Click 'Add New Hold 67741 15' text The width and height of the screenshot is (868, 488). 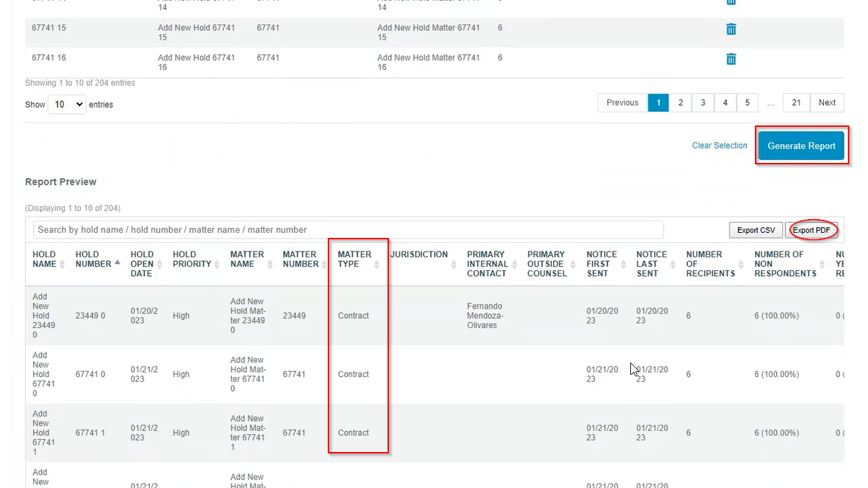pyautogui.click(x=196, y=32)
